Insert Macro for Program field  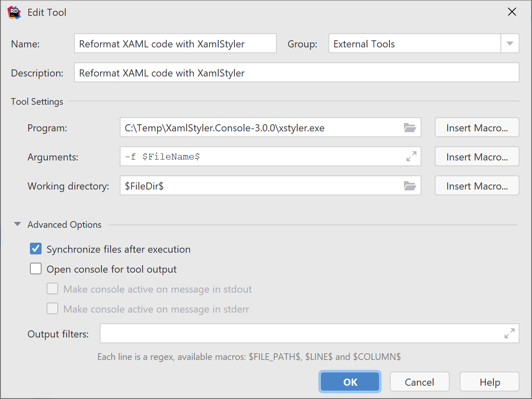477,128
